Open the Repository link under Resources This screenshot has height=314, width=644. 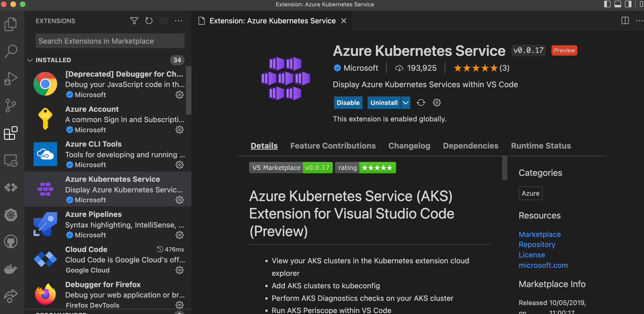(x=537, y=244)
